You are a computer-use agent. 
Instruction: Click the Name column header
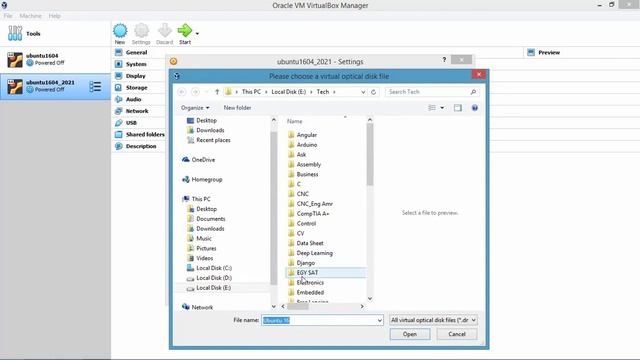tap(294, 121)
